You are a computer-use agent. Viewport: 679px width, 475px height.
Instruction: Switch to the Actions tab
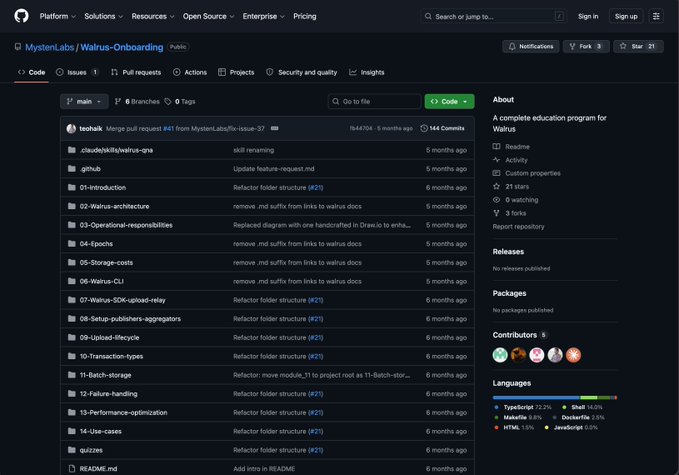[x=190, y=72]
